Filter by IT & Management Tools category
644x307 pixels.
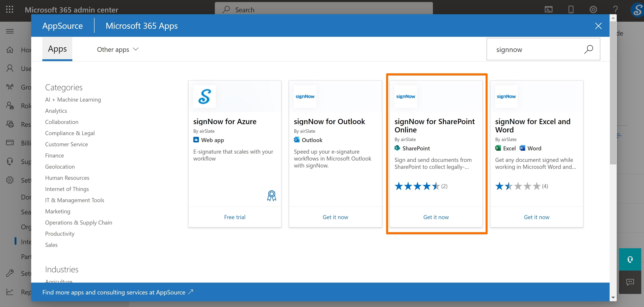pos(75,200)
